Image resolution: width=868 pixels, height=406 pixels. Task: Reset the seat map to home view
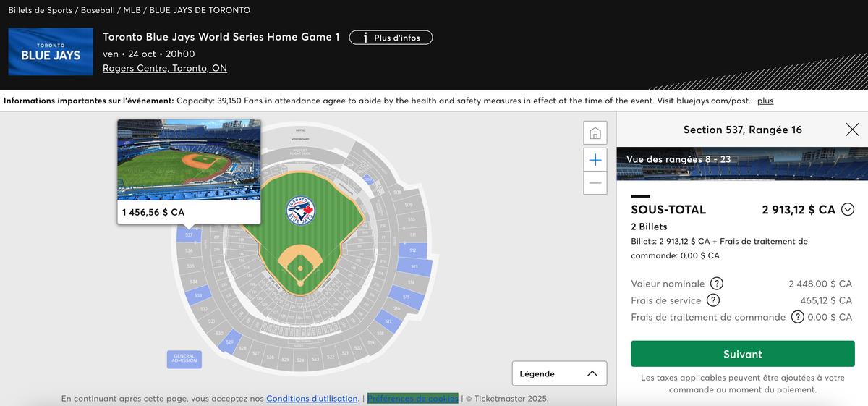(x=595, y=134)
